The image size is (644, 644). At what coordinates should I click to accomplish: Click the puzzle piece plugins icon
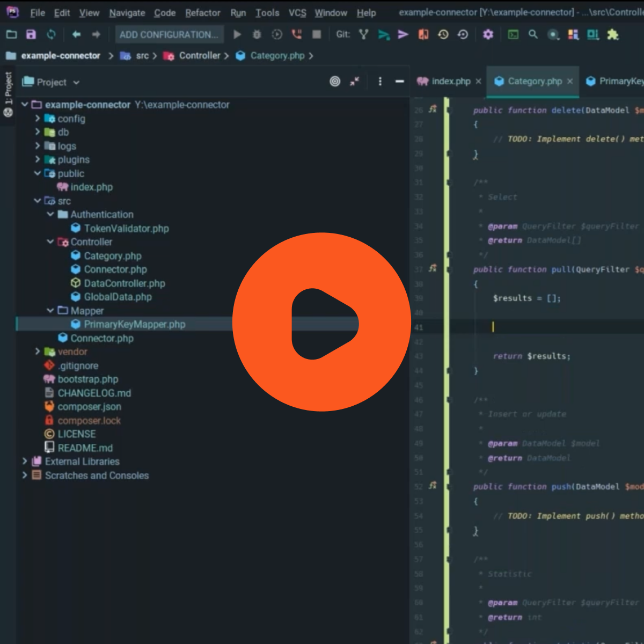(612, 34)
